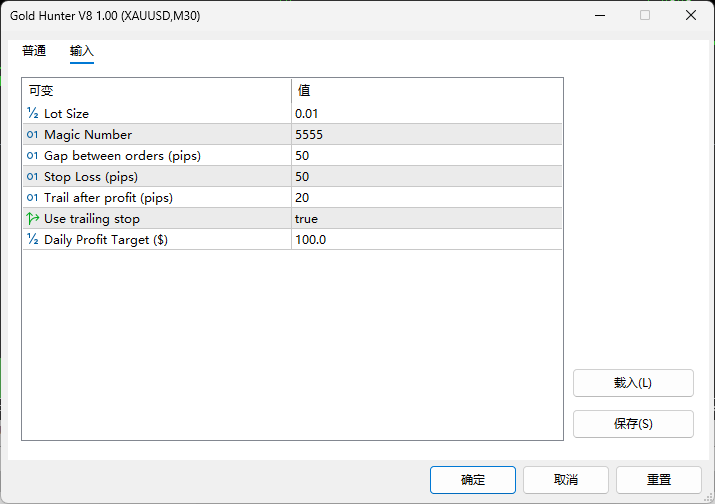Click the Daily Profit Target type icon
Viewport: 715px width, 504px height.
pos(32,240)
